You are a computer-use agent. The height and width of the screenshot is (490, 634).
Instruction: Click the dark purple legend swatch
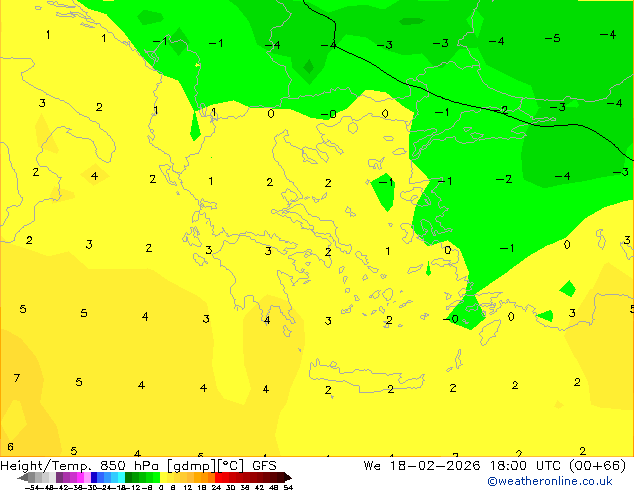pos(59,477)
